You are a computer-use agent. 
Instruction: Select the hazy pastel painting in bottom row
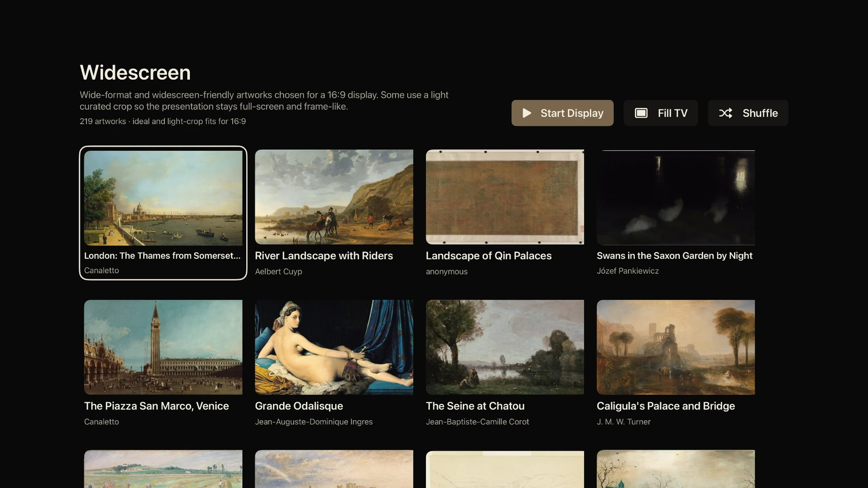[x=334, y=469]
